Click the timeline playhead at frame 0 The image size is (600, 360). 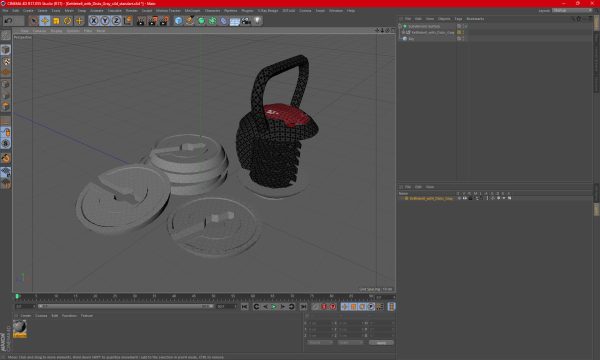pyautogui.click(x=17, y=296)
